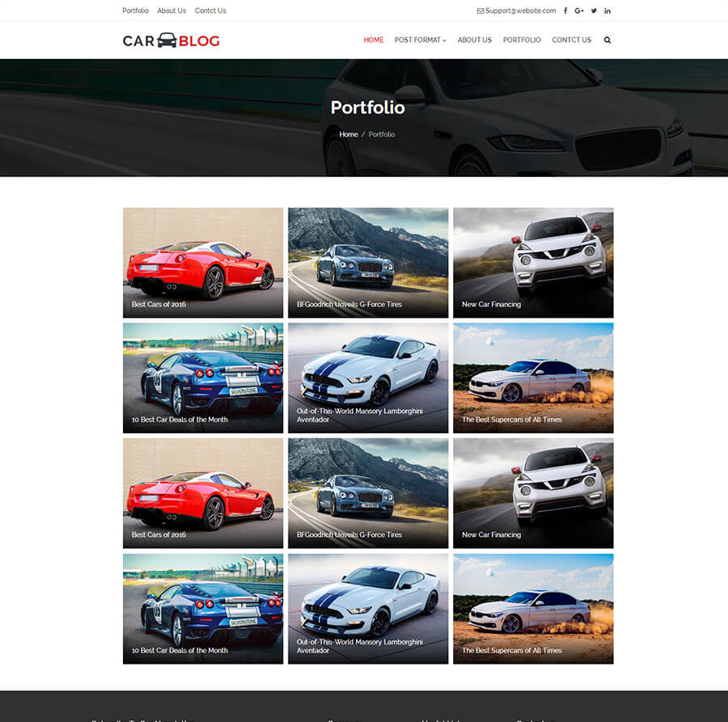View the last Best Supercars of All Times tile

pyautogui.click(x=533, y=608)
